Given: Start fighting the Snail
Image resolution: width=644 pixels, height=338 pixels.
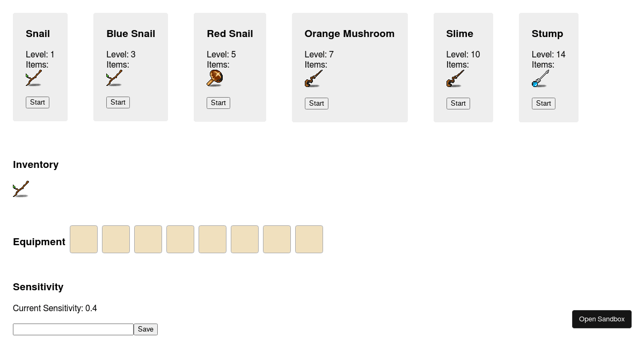Looking at the screenshot, I should [x=37, y=102].
